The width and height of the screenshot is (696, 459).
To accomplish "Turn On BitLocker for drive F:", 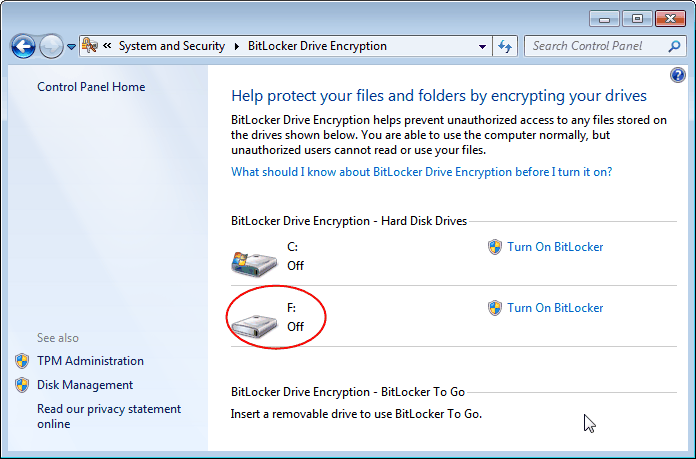I will [x=555, y=308].
